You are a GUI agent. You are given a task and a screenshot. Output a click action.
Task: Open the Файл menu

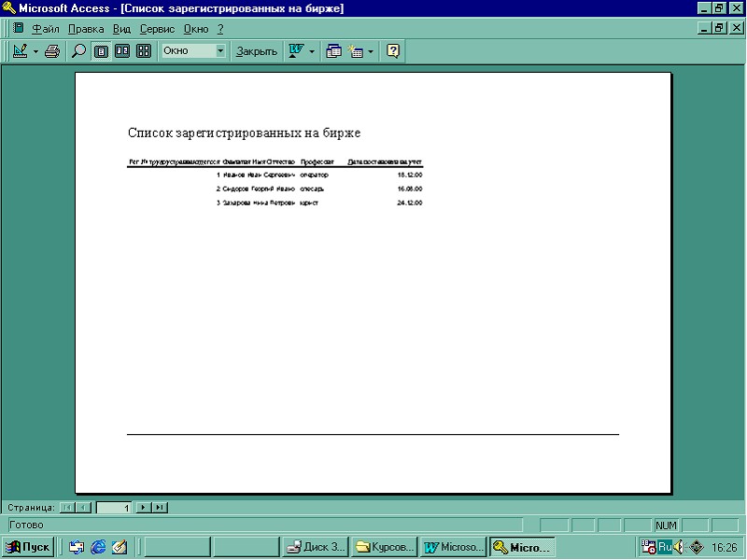tap(45, 29)
